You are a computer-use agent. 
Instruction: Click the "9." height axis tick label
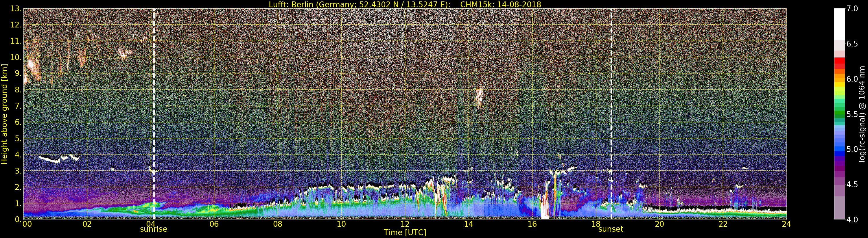point(18,74)
